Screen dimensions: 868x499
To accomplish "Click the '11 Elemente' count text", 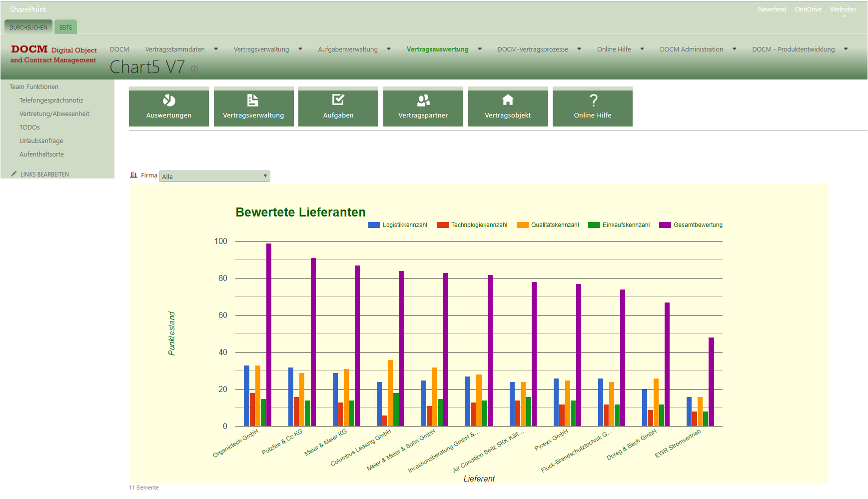I will coord(144,487).
